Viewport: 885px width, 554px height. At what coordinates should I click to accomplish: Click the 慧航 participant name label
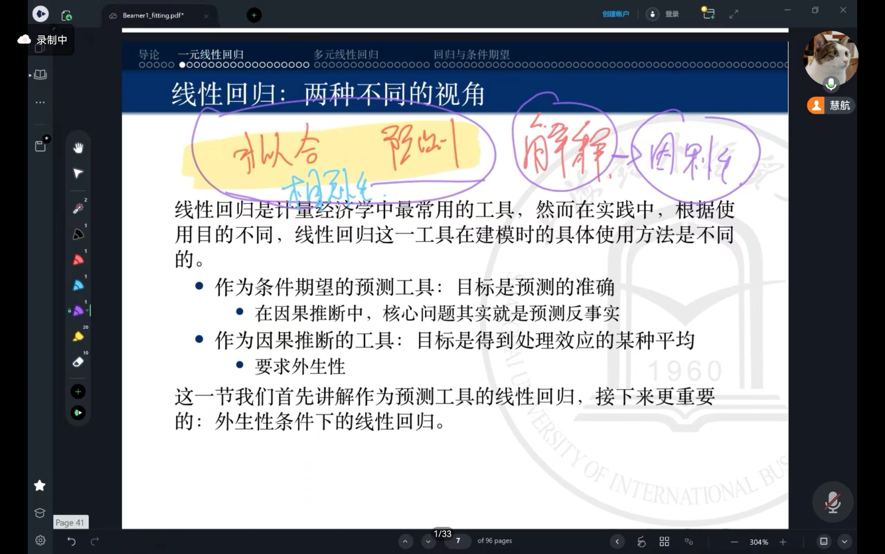839,105
